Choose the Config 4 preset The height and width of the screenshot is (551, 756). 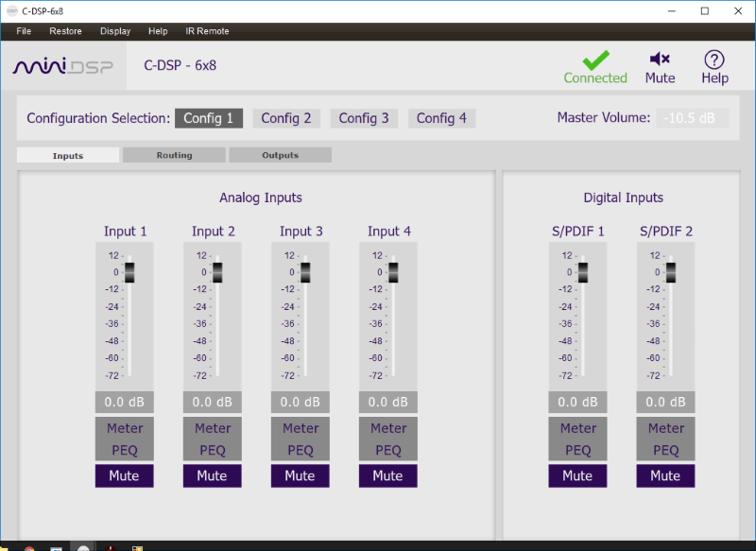tap(441, 118)
